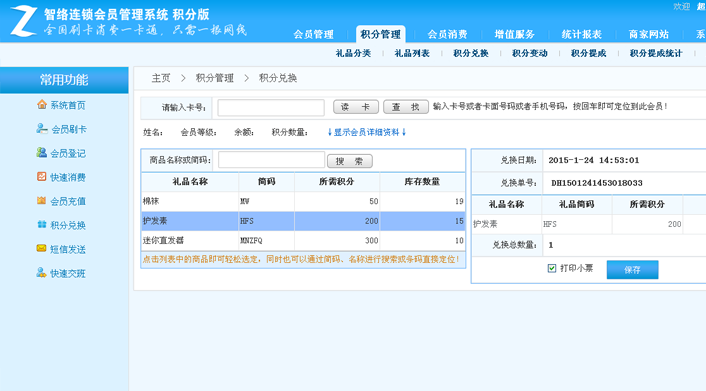Click the 会员充值 sidebar icon

41,200
